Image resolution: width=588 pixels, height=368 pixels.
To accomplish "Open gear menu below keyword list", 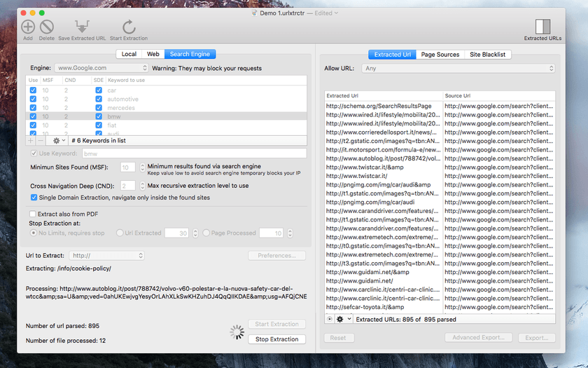I will point(59,140).
